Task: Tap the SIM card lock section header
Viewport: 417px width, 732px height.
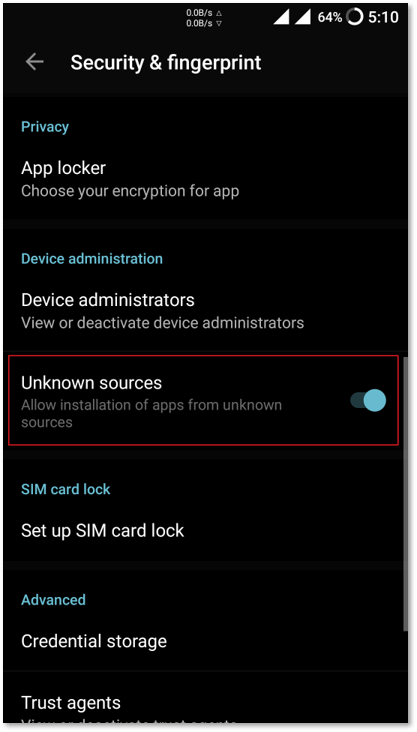Action: coord(66,489)
